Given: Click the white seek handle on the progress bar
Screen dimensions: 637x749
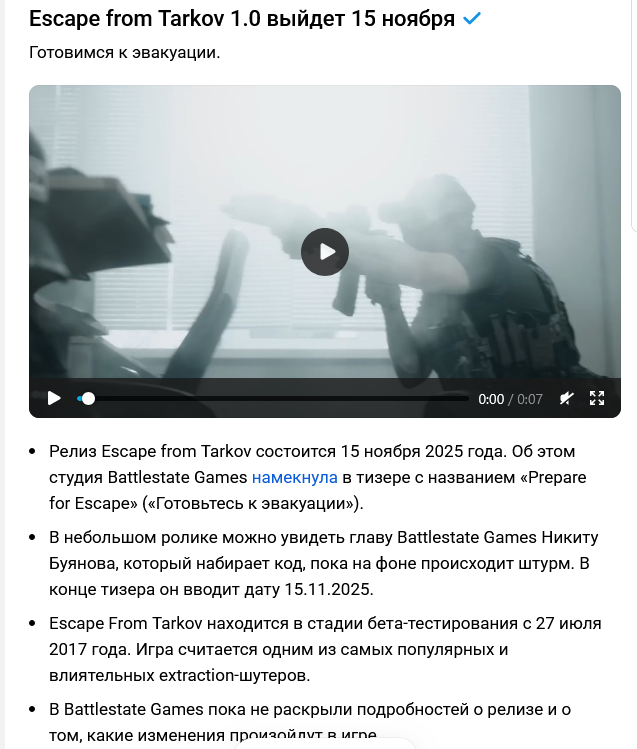Looking at the screenshot, I should [88, 398].
